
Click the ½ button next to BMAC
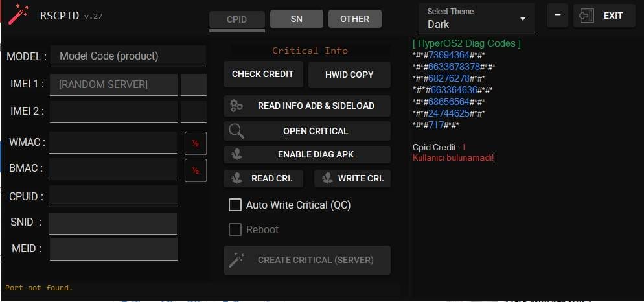195,170
